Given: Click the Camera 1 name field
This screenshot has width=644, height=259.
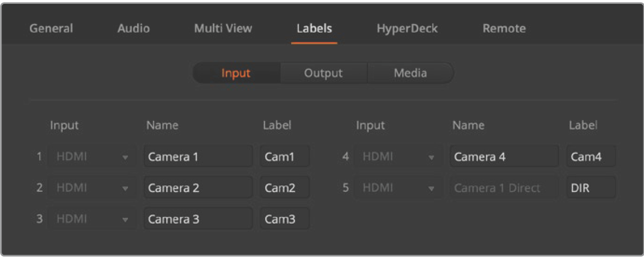Looking at the screenshot, I should coord(198,157).
